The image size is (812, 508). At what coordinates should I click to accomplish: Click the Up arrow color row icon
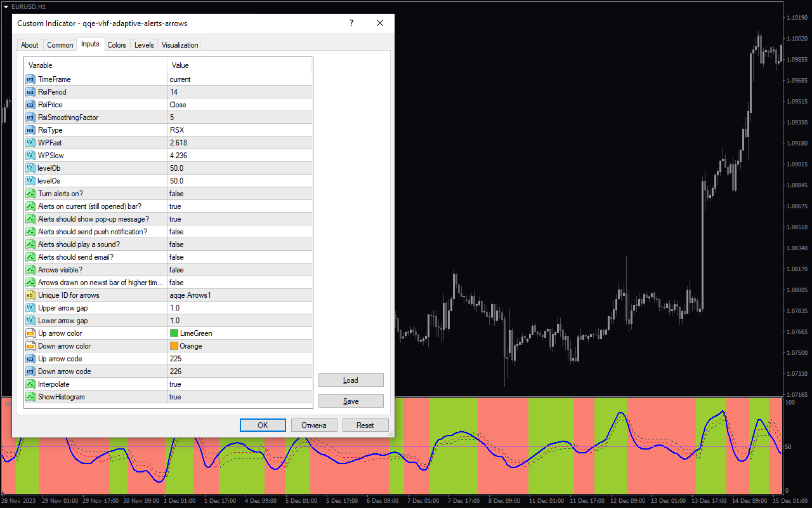click(x=30, y=333)
